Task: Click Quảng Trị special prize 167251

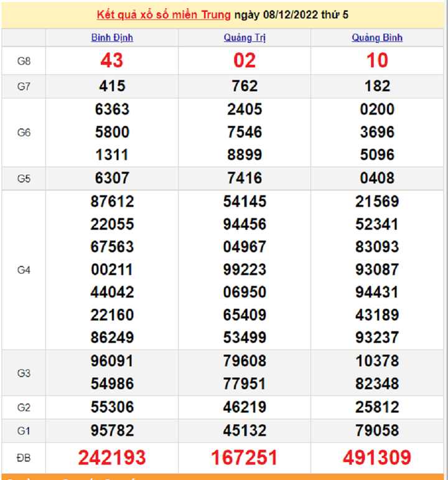Action: pos(245,458)
